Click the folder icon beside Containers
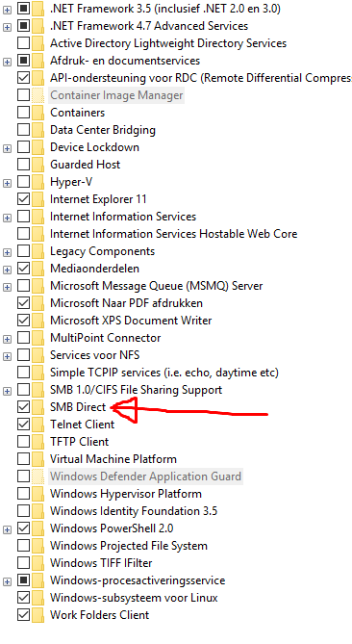The image size is (352, 644). click(38, 112)
